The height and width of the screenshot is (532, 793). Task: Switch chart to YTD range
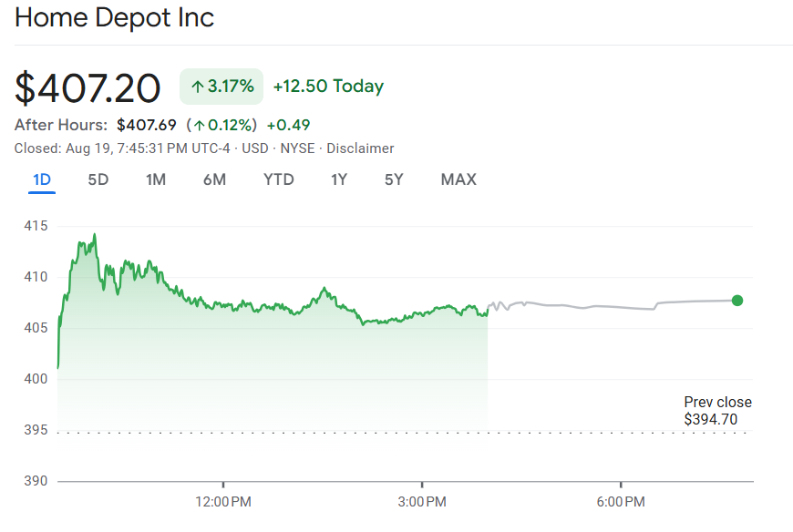tap(279, 179)
